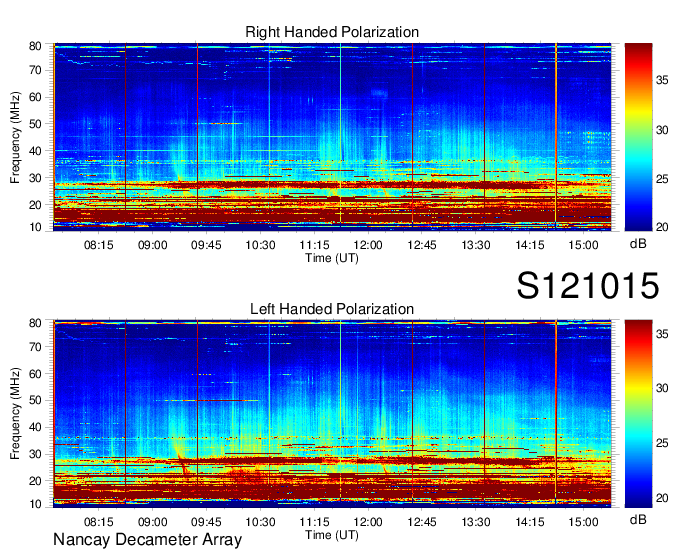
Task: Click the 30 MHz tick of Left Handed plot
Action: click(35, 454)
